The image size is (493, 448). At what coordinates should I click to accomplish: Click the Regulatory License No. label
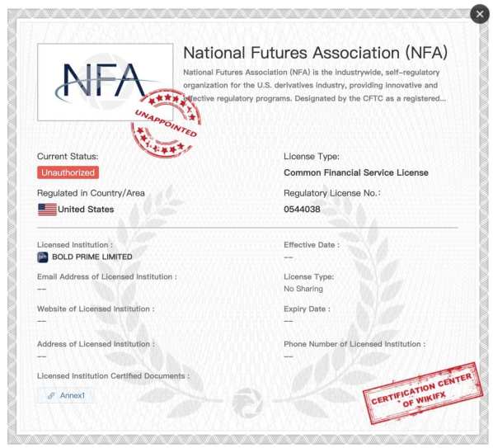pyautogui.click(x=332, y=193)
